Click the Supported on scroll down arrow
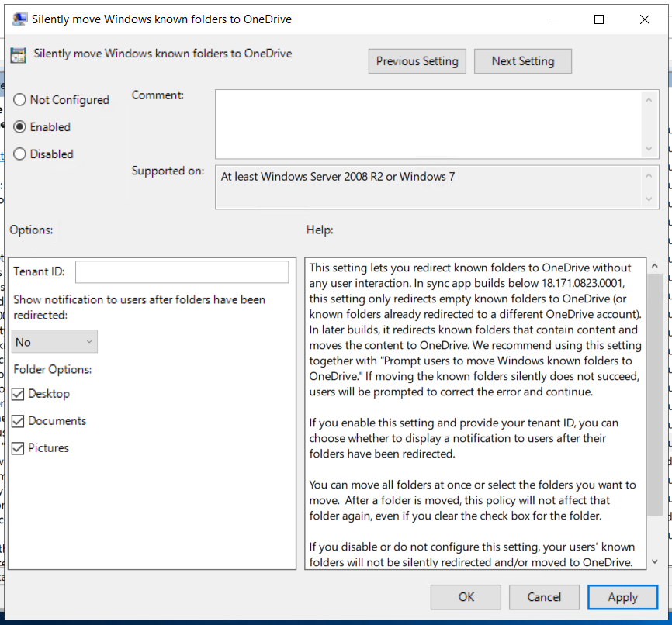672x625 pixels. coord(649,199)
